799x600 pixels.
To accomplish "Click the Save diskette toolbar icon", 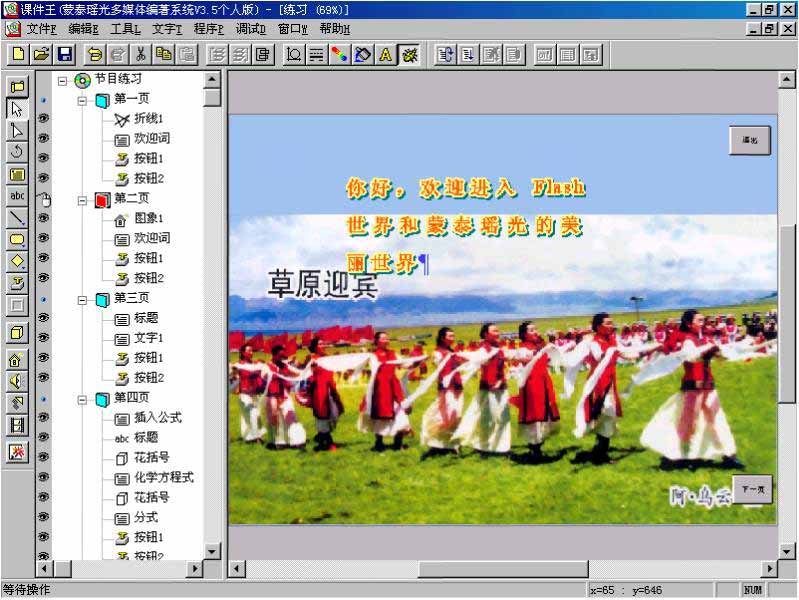I will point(65,54).
